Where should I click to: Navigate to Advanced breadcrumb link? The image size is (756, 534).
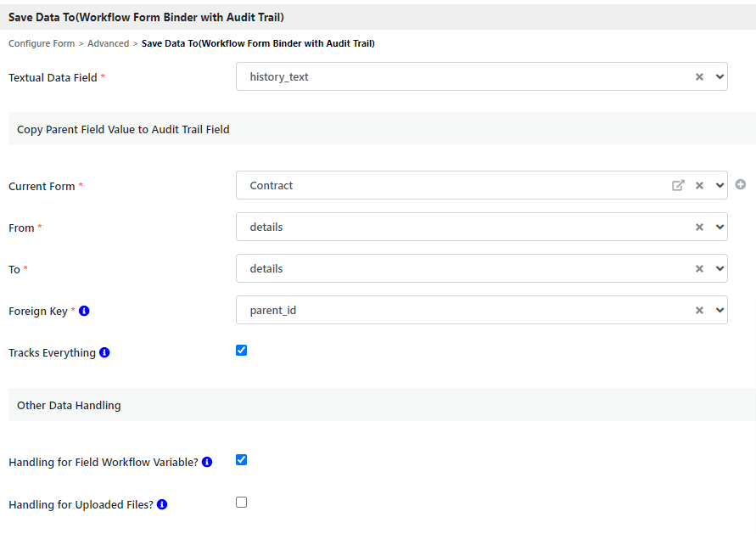(108, 43)
